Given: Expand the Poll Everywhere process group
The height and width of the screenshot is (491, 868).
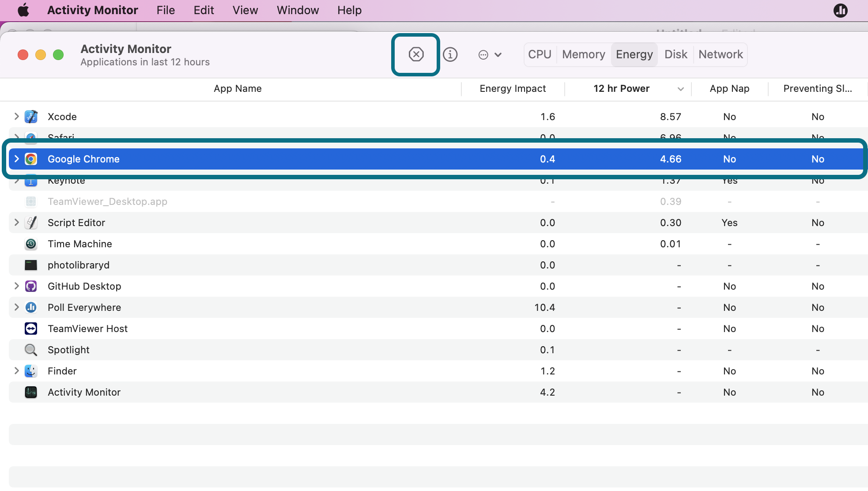Looking at the screenshot, I should click(16, 307).
